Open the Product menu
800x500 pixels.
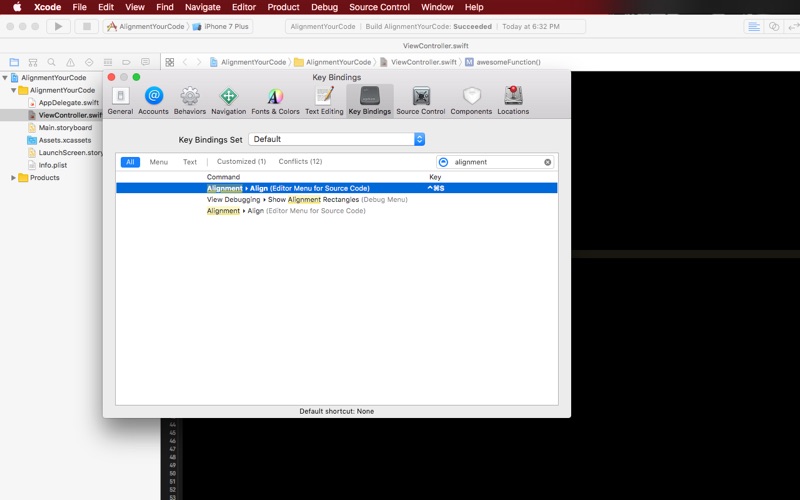click(x=283, y=7)
